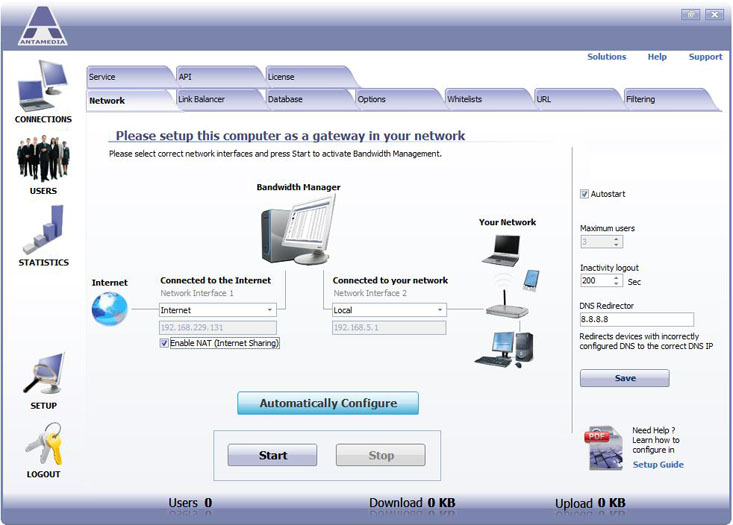Viewport: 733px width, 525px height.
Task: Click the Maximum users value field
Action: [x=596, y=242]
